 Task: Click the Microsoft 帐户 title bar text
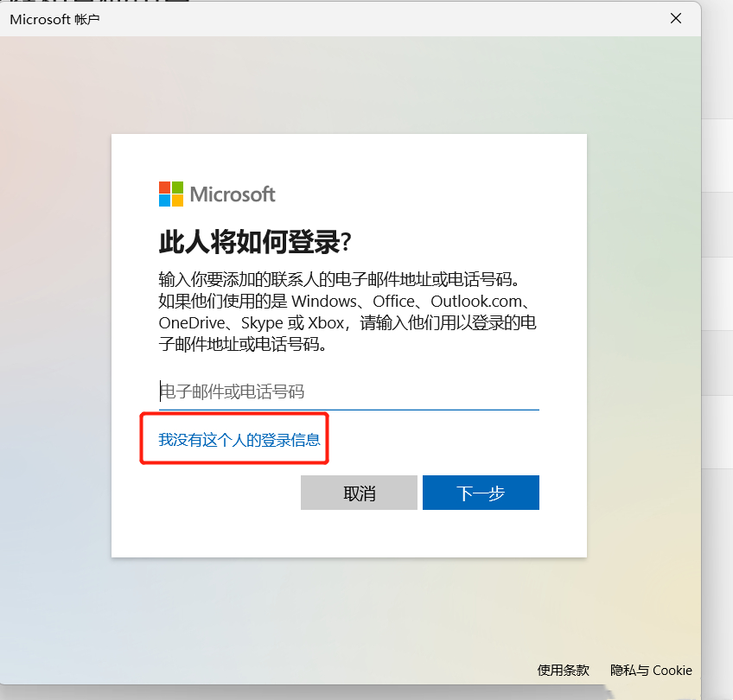[x=54, y=19]
